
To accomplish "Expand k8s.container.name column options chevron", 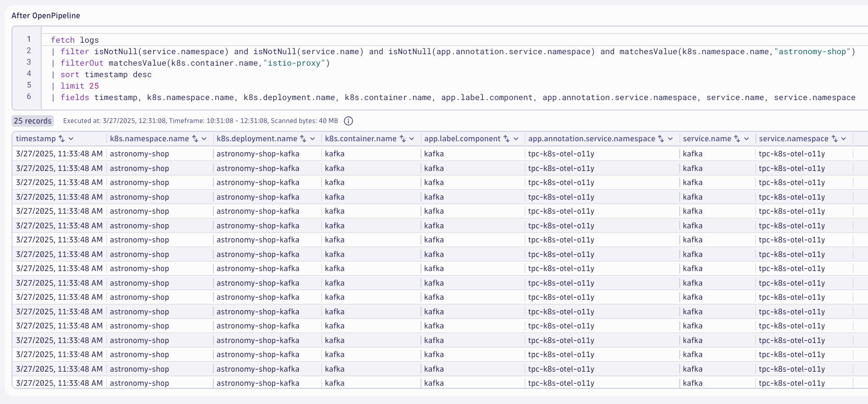I will point(412,139).
